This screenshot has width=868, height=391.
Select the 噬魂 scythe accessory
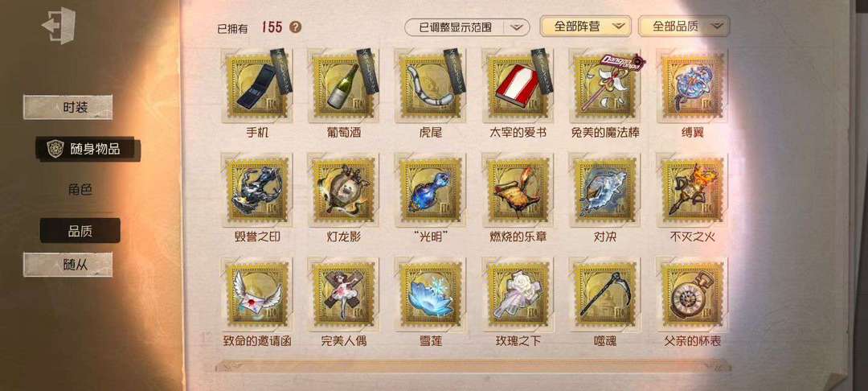click(x=606, y=294)
